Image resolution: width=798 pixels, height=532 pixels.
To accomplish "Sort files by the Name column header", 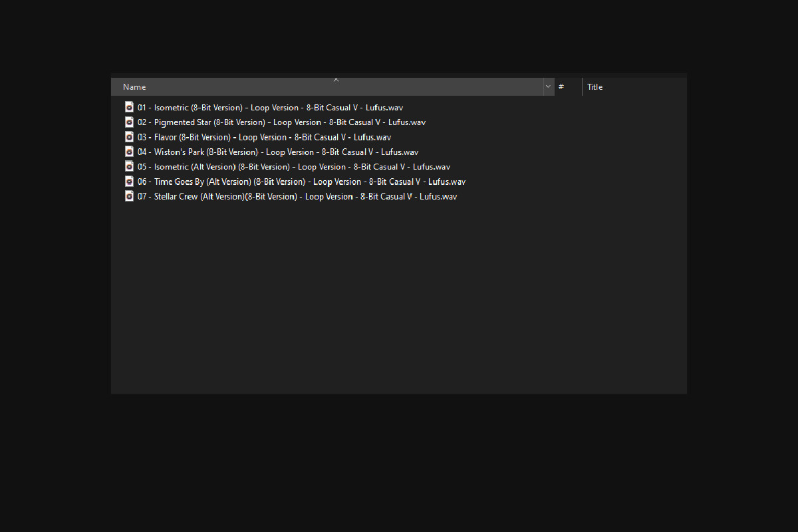I will tap(266, 87).
